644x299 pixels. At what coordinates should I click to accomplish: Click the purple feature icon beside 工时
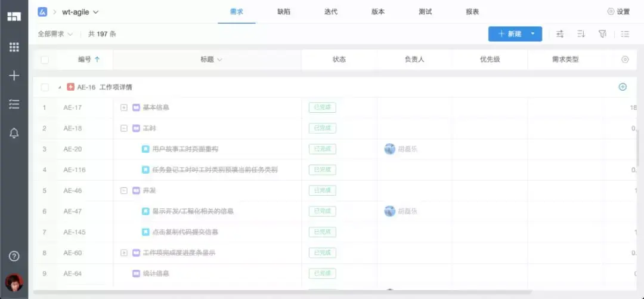pos(137,128)
